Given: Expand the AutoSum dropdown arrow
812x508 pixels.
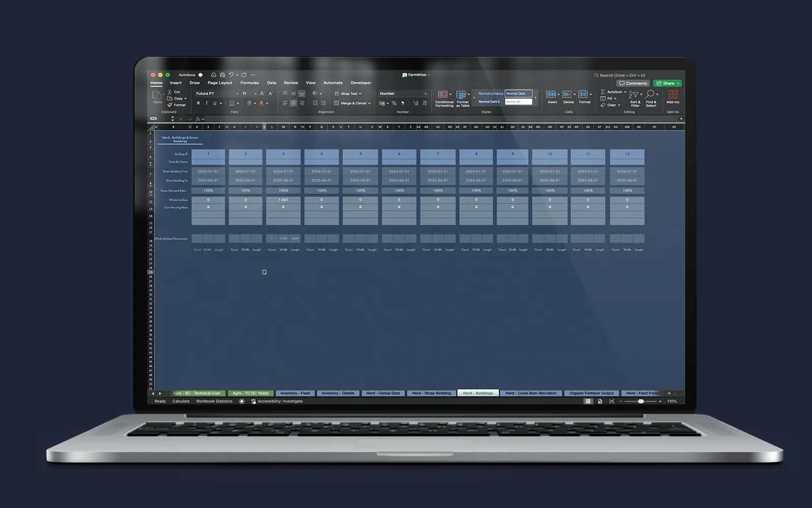Looking at the screenshot, I should 625,92.
